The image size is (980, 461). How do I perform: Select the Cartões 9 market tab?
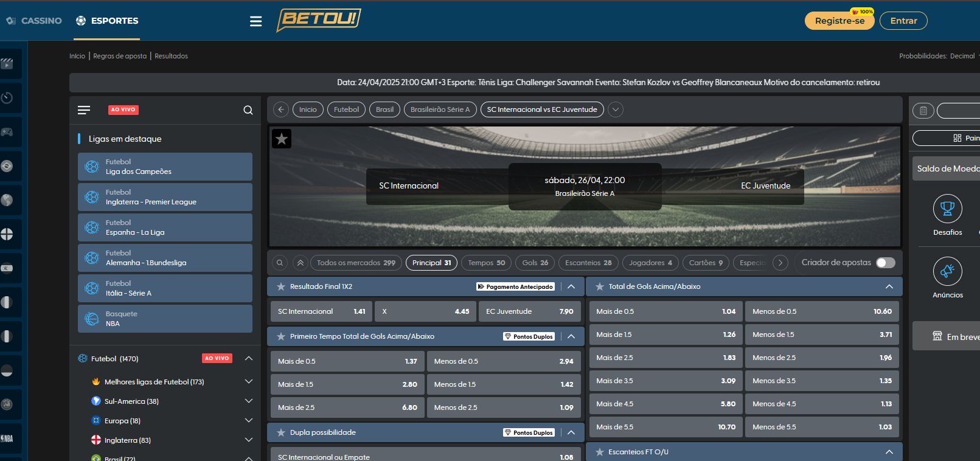[x=706, y=263]
